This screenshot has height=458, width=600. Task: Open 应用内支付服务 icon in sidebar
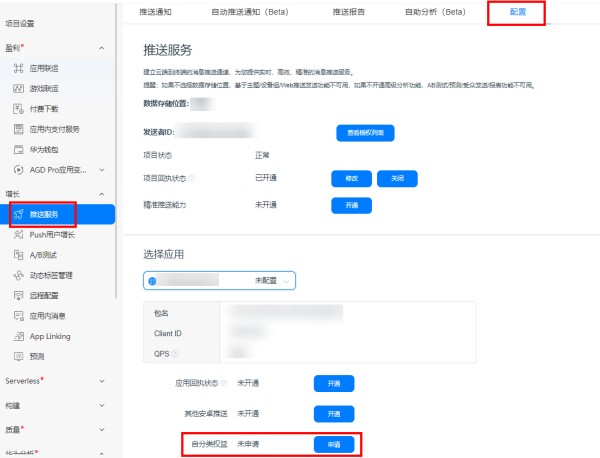click(18, 129)
